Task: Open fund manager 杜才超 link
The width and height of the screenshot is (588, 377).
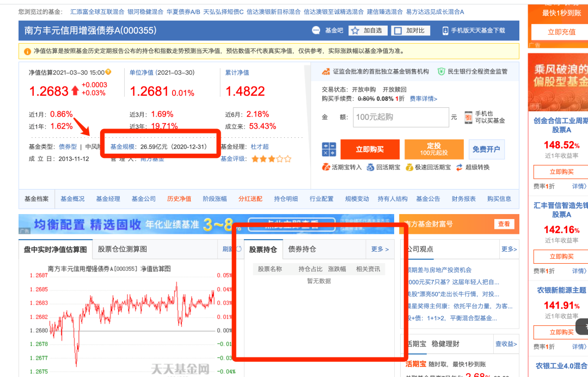Action: 260,147
